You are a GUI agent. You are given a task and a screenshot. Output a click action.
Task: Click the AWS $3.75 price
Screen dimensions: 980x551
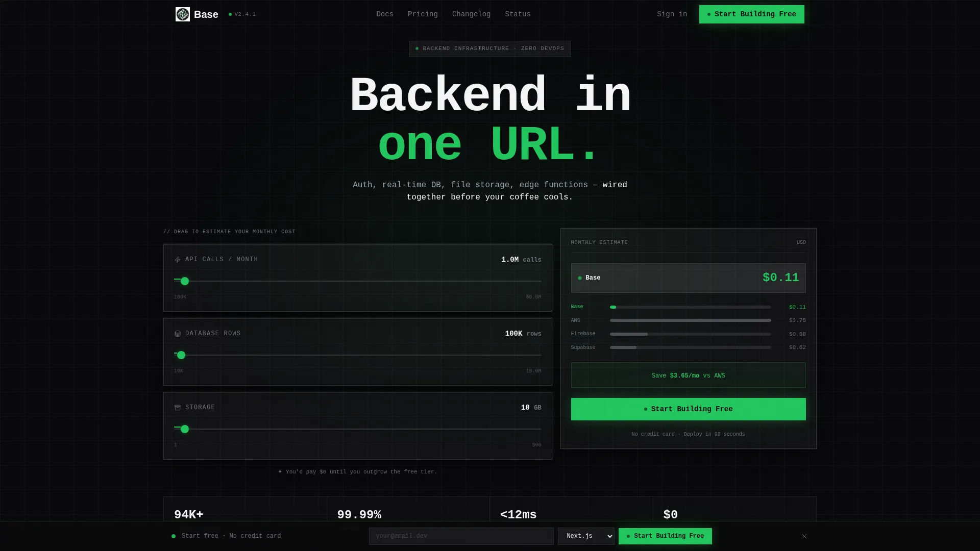(797, 320)
